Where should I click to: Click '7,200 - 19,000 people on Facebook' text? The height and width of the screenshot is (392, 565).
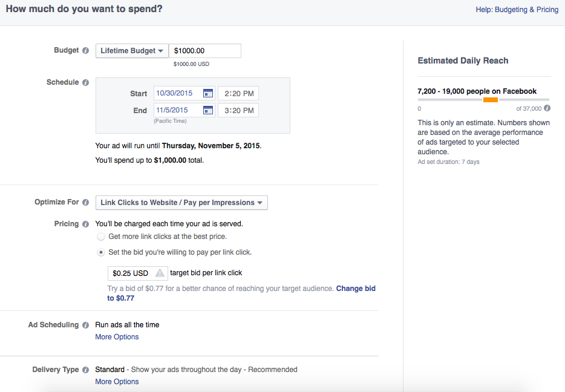[x=477, y=91]
